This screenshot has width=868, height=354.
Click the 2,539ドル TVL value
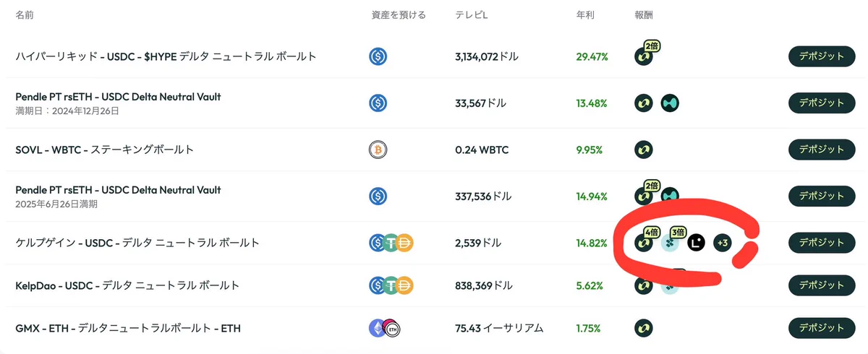click(x=477, y=243)
